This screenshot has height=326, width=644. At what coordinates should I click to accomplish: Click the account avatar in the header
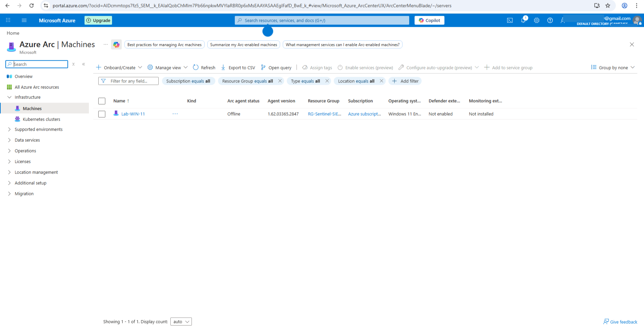coord(637,20)
